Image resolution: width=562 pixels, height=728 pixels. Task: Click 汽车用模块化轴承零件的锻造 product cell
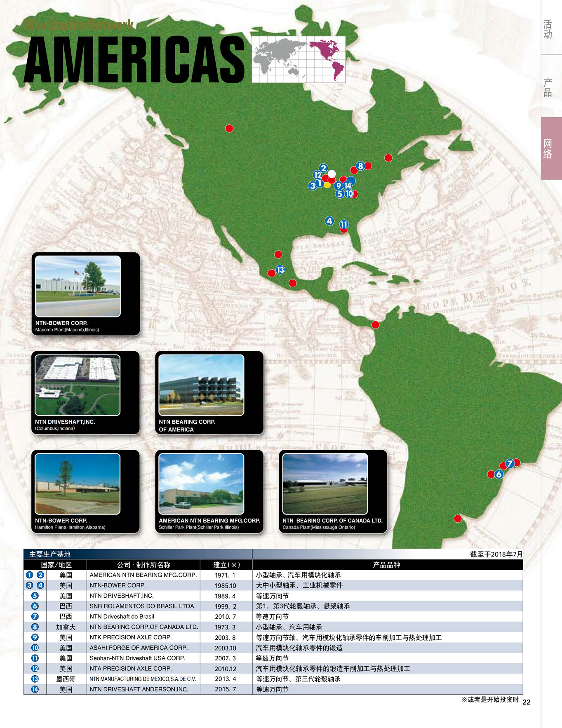pyautogui.click(x=299, y=648)
